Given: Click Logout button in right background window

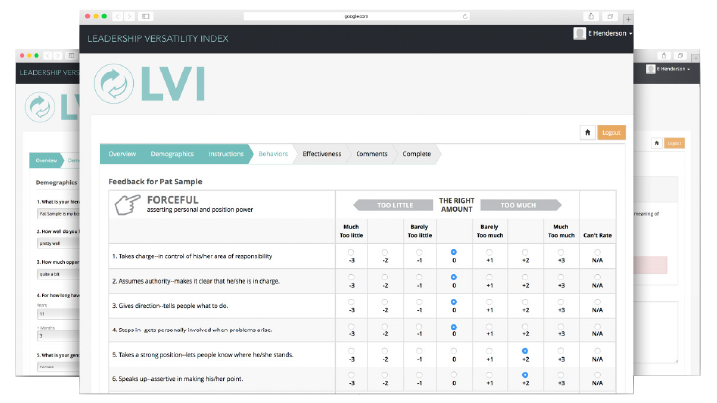Looking at the screenshot, I should pyautogui.click(x=674, y=143).
